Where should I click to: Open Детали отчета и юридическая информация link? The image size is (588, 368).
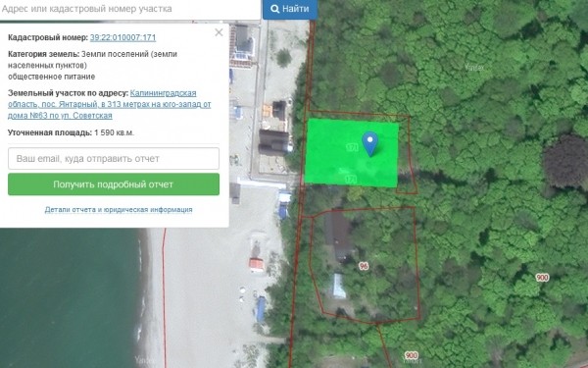click(x=119, y=210)
